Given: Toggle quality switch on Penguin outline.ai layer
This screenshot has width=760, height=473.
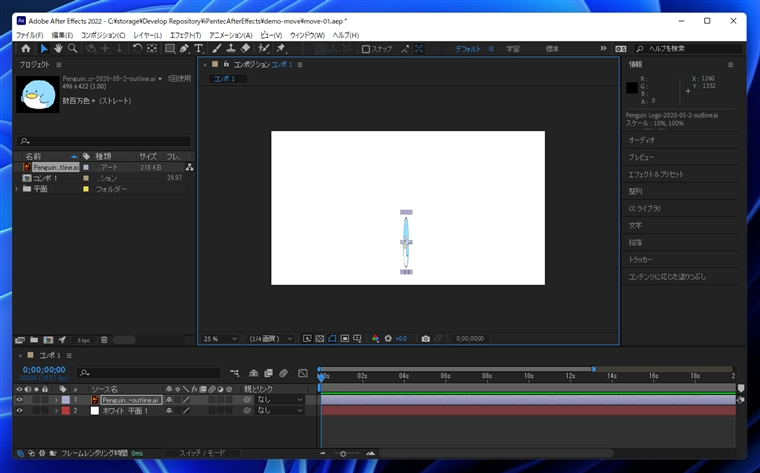Looking at the screenshot, I should tap(186, 400).
